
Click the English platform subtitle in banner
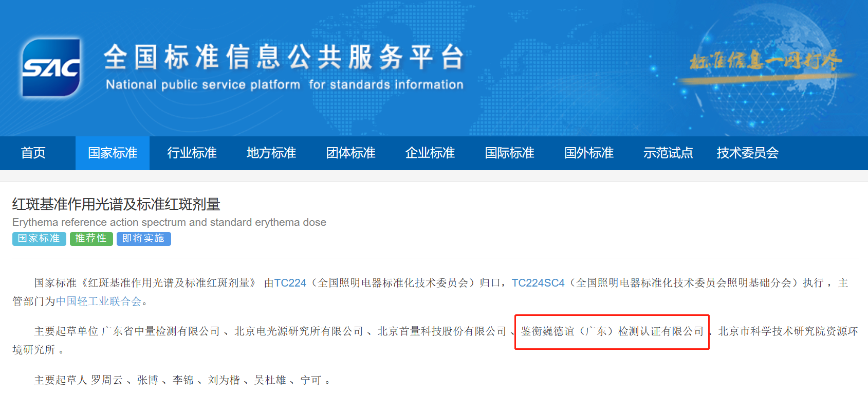coord(285,84)
